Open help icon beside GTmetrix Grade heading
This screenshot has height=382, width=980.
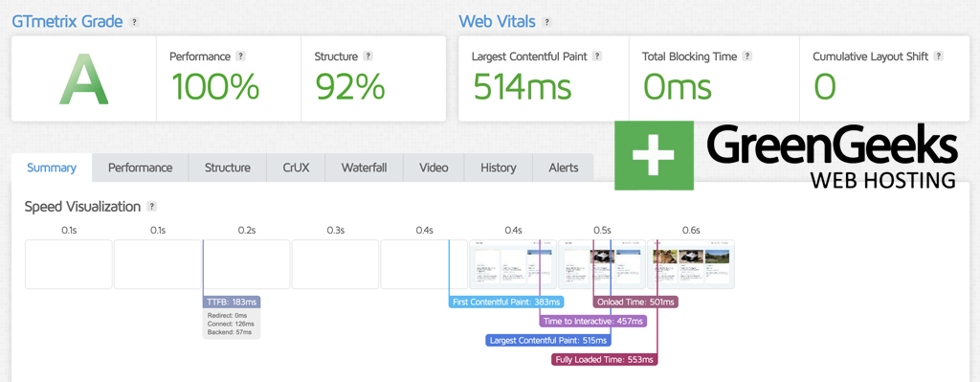(x=134, y=22)
